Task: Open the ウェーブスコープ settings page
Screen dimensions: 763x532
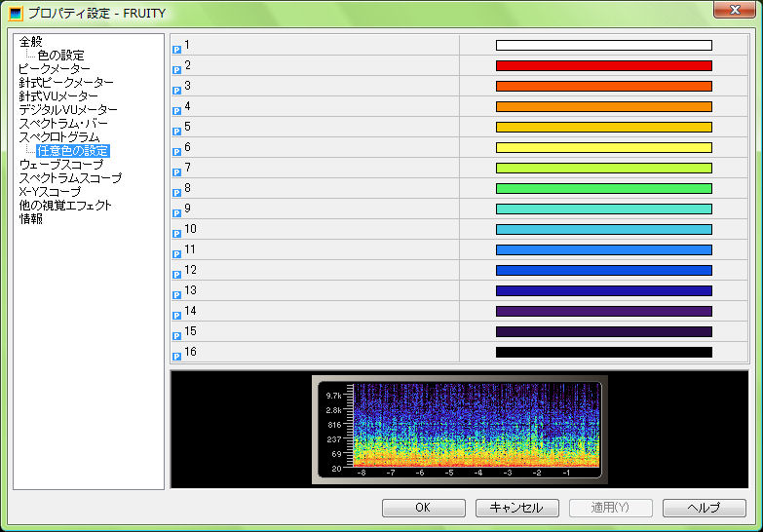Action: click(x=61, y=164)
